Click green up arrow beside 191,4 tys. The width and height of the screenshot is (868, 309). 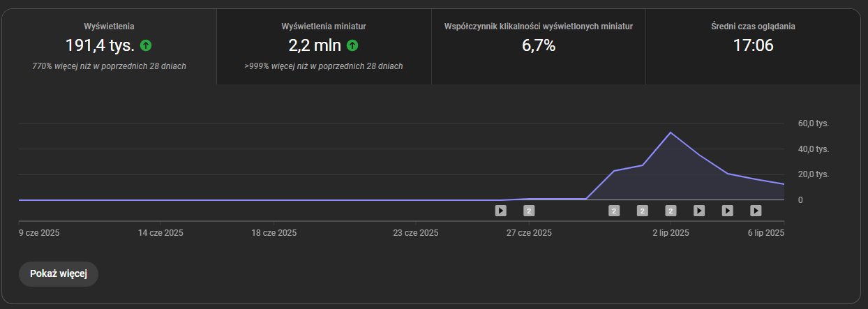coord(146,46)
